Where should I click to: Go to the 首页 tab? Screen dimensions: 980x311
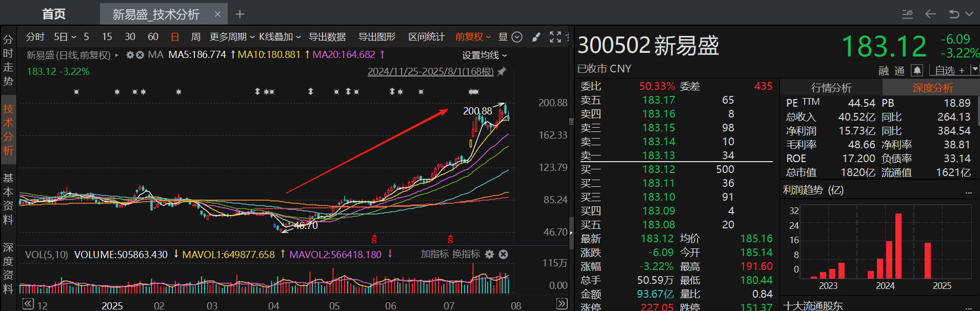point(53,14)
